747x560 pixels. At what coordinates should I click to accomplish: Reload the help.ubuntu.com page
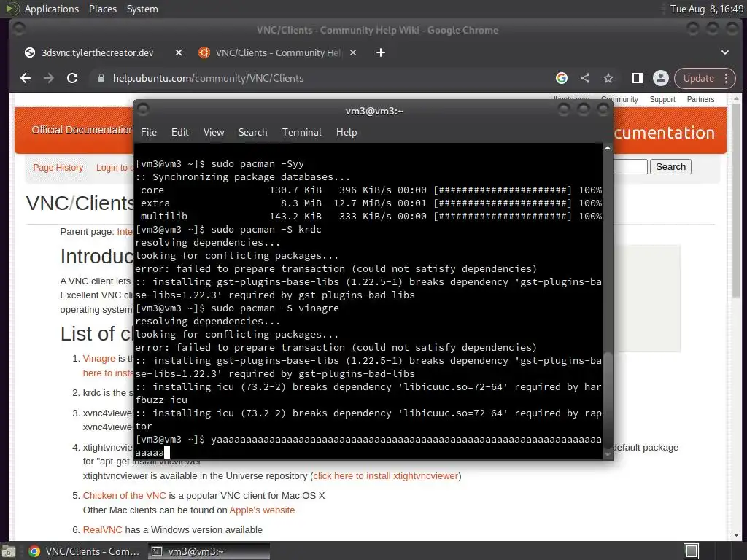(72, 78)
